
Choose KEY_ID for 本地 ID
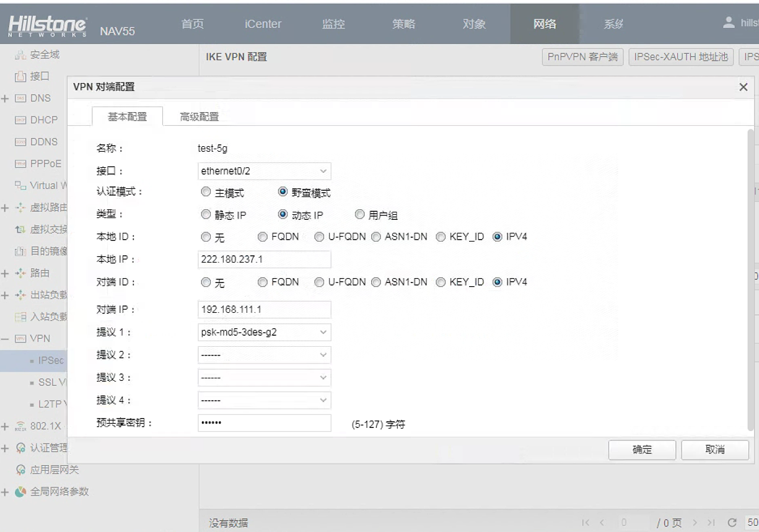pyautogui.click(x=440, y=237)
